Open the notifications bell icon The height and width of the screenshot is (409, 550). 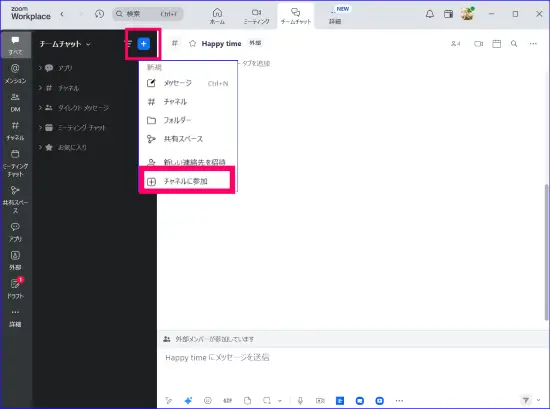430,14
